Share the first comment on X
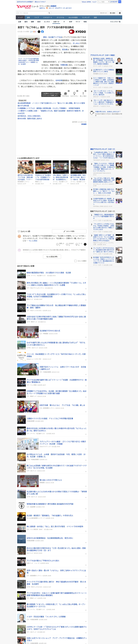The image size is (138, 644). [85, 244]
